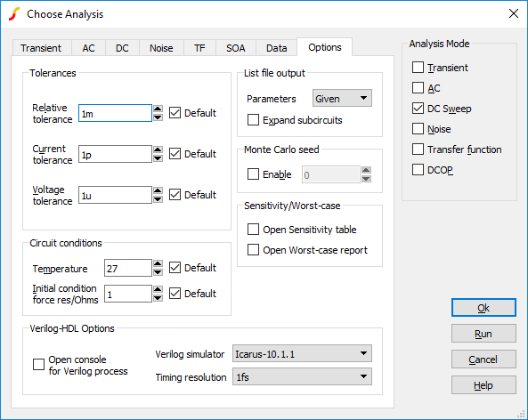The width and height of the screenshot is (528, 420).
Task: Close the Choose Analysis dialog
Action: pos(514,14)
